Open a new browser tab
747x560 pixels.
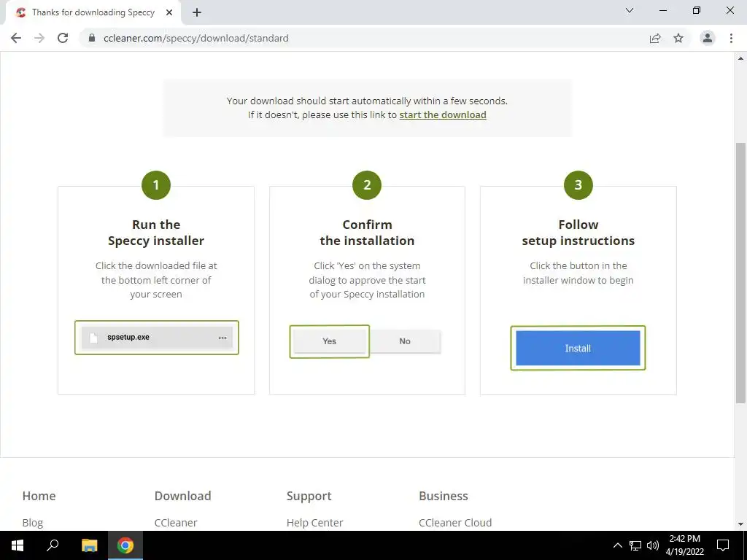point(197,12)
